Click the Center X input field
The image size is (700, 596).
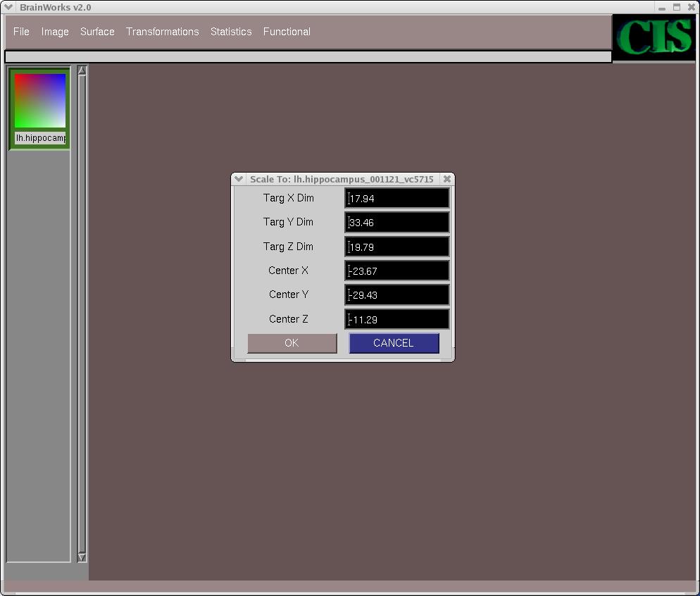click(397, 271)
